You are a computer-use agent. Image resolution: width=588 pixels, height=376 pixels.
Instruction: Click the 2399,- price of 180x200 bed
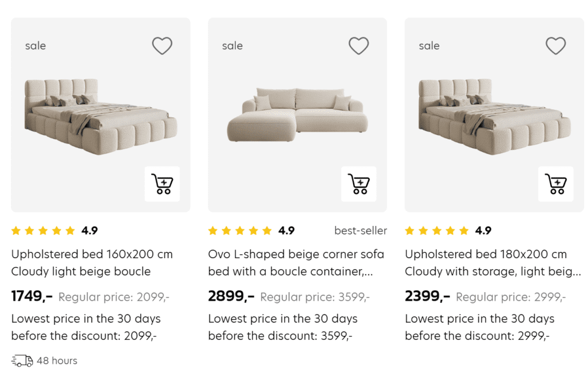tap(427, 297)
